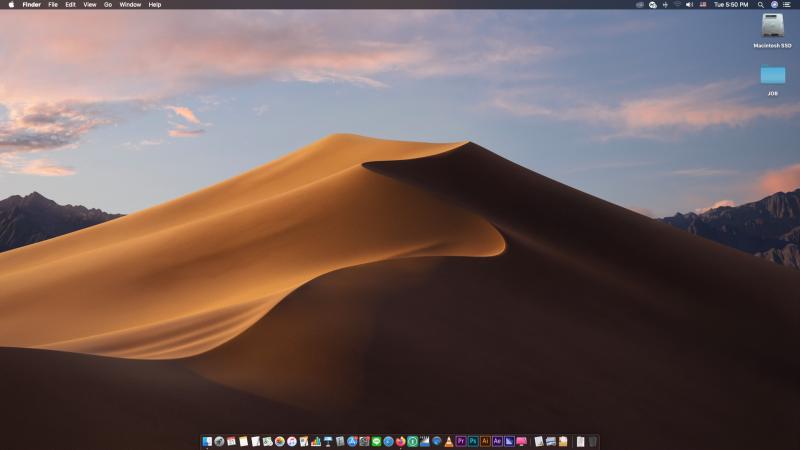Open the Edit menu
Screen dimensions: 800x450
point(70,5)
